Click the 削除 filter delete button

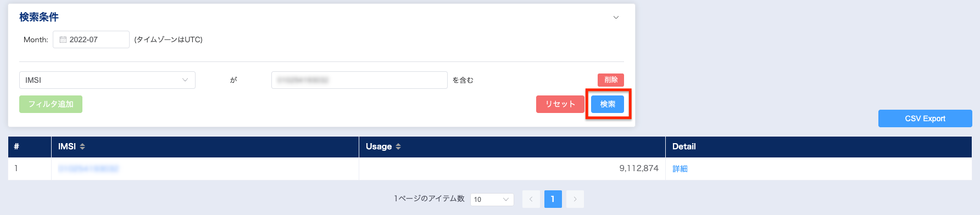pos(611,80)
